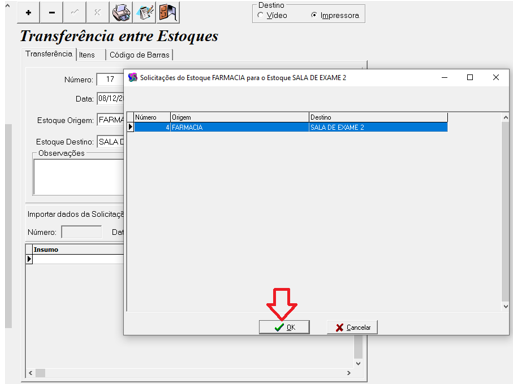Open the Código de Barras tab
This screenshot has height=388, width=516.
pyautogui.click(x=139, y=55)
